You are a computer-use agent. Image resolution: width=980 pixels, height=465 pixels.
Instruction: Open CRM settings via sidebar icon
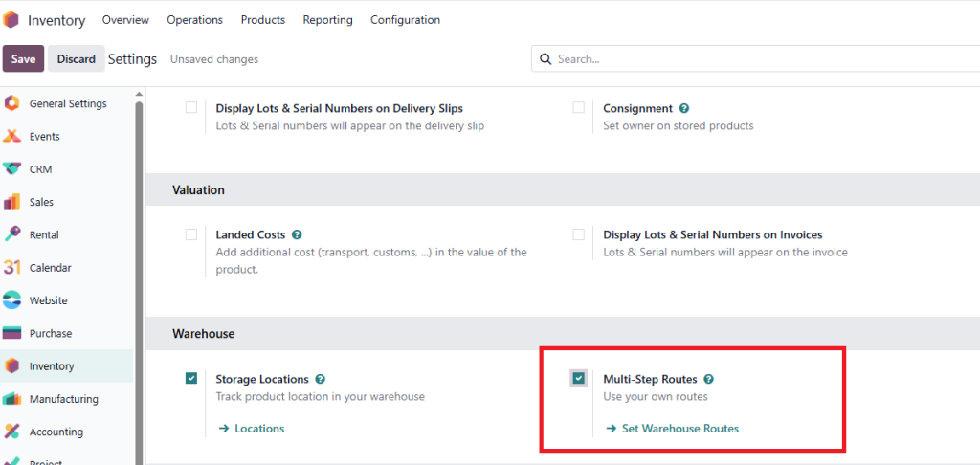[x=12, y=169]
